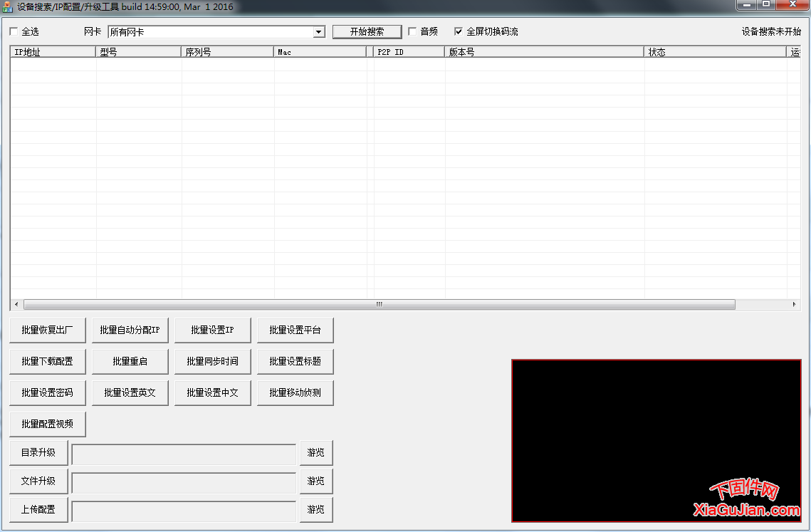811x532 pixels.
Task: Click the 批量设置英文 button
Action: (x=130, y=393)
